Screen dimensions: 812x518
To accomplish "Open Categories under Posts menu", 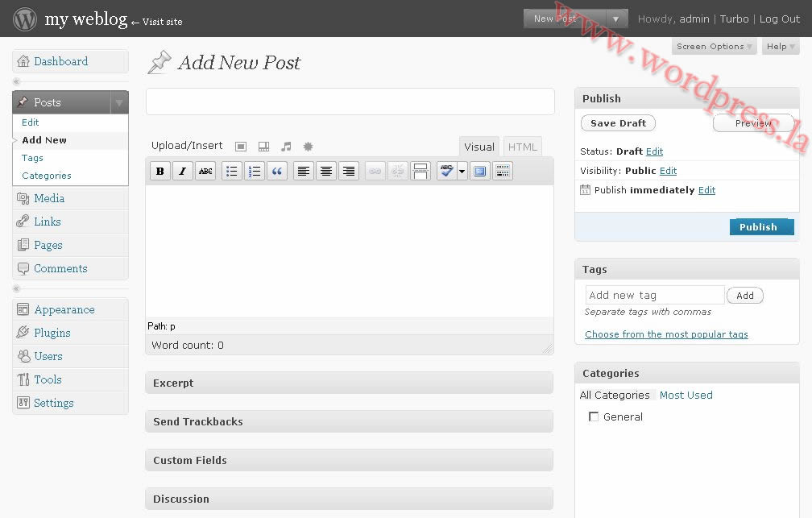I will point(47,176).
